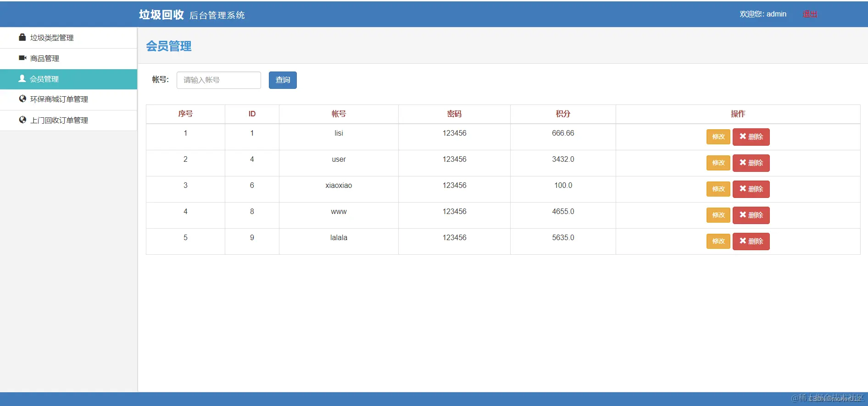Edit the www row with 修改

[x=718, y=215]
